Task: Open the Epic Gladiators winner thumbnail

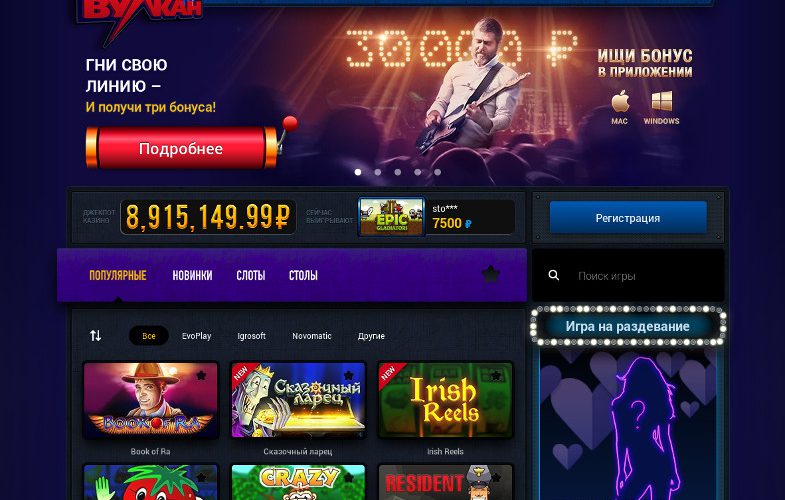Action: coord(391,217)
